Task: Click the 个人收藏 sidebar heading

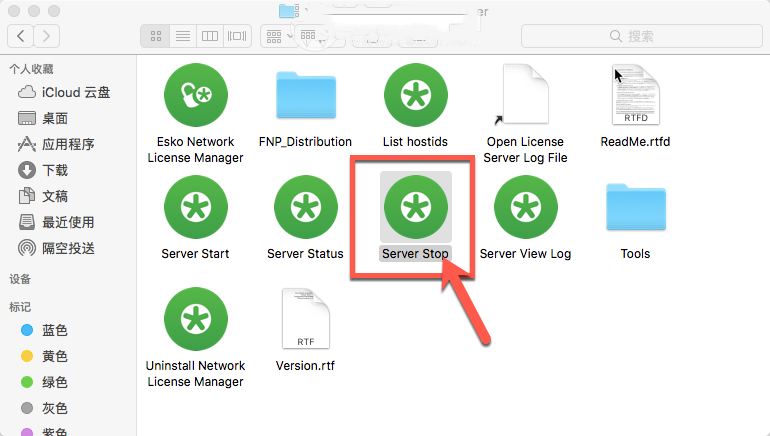Action: coord(31,69)
